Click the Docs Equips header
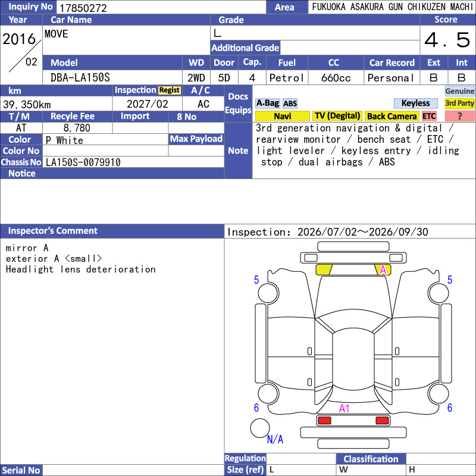 239,104
